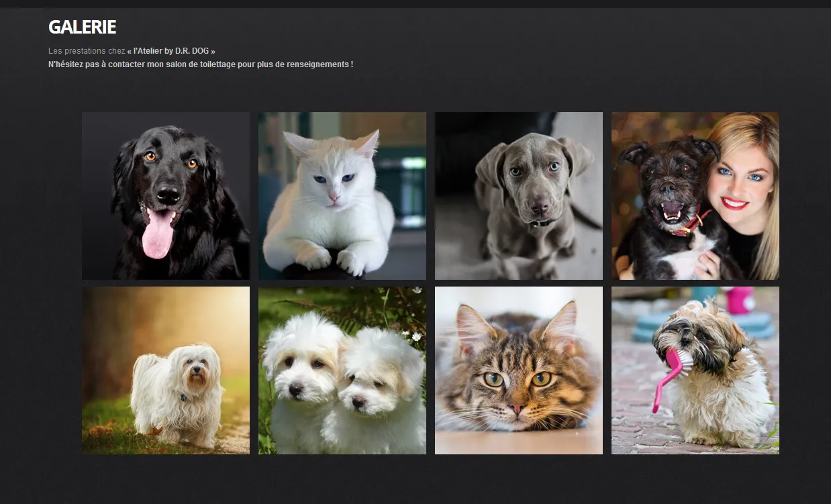Open the blonde woman with dog photo
Viewport: 831px width, 504px height.
(695, 195)
